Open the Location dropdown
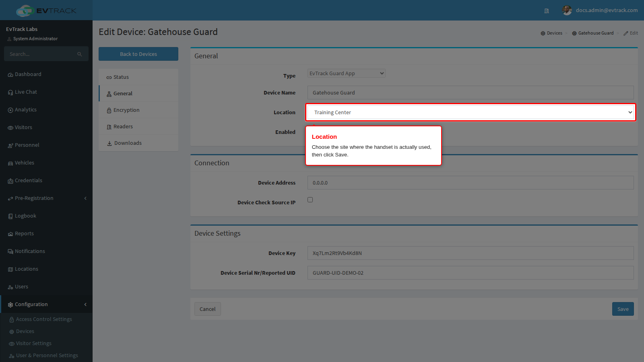Screen dimensions: 644x362 [x=471, y=112]
